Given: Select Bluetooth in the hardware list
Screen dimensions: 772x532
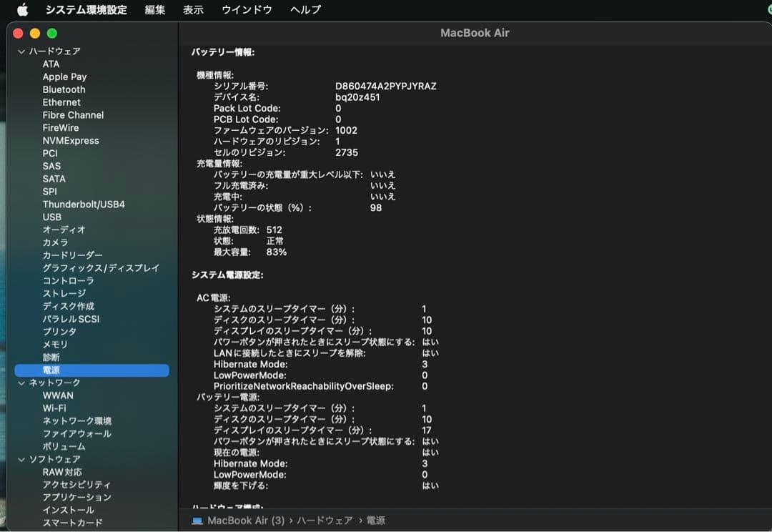Looking at the screenshot, I should 63,89.
